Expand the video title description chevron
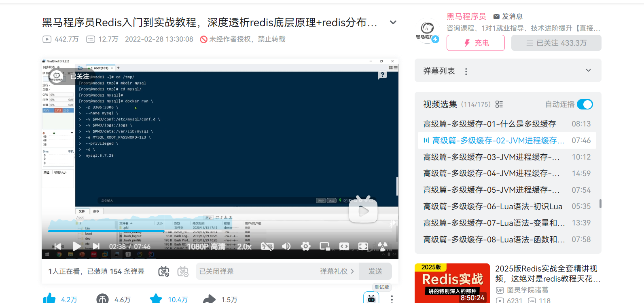Viewport: 644px width, 303px height. tap(393, 23)
